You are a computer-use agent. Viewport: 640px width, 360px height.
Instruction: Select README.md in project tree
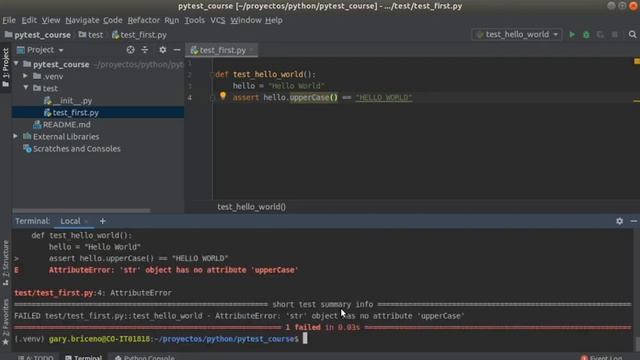tap(61, 124)
